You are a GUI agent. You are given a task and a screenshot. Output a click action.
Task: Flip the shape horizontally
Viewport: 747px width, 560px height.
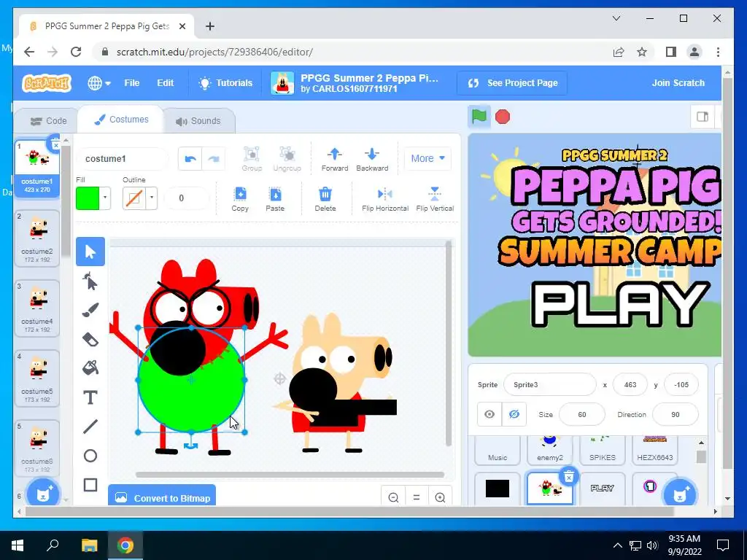pos(385,199)
